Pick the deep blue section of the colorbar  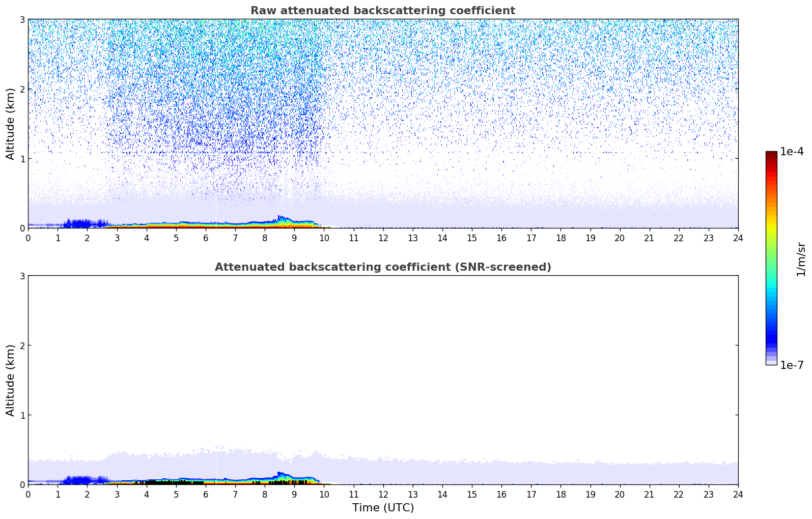[771, 336]
